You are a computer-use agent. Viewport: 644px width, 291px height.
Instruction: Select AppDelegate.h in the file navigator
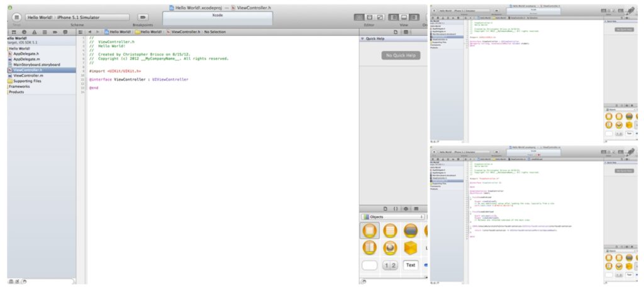tap(26, 54)
